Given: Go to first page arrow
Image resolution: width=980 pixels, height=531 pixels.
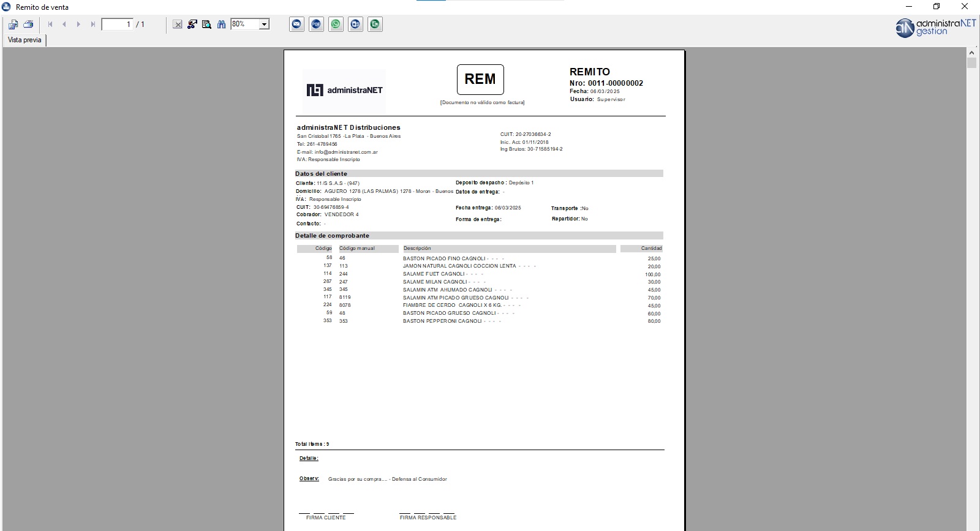Looking at the screenshot, I should (x=50, y=24).
